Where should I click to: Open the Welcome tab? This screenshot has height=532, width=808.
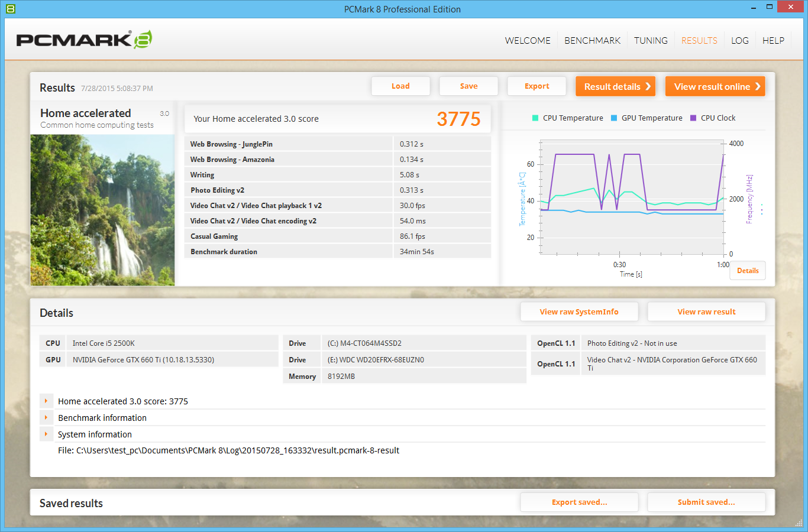(527, 41)
